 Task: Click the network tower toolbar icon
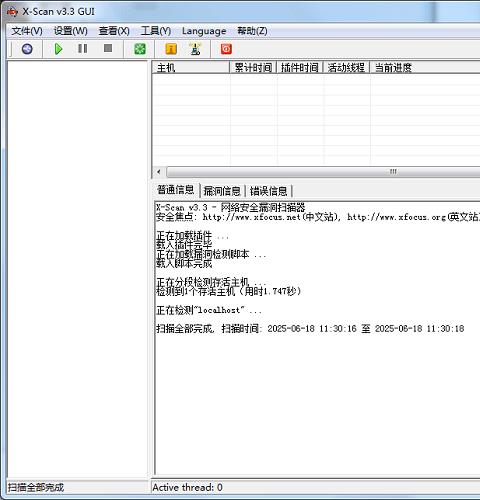click(195, 49)
